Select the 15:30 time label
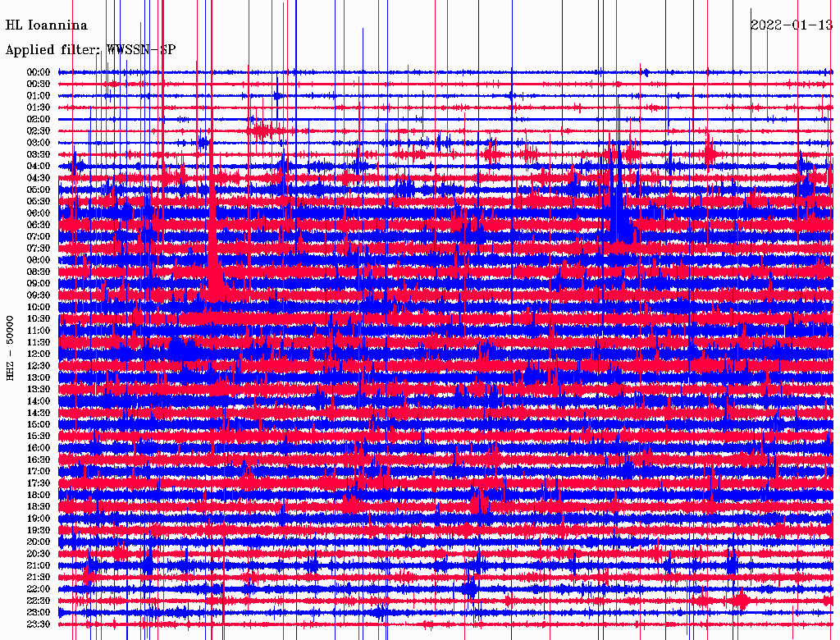Screen dimensions: 840x640 coord(39,437)
